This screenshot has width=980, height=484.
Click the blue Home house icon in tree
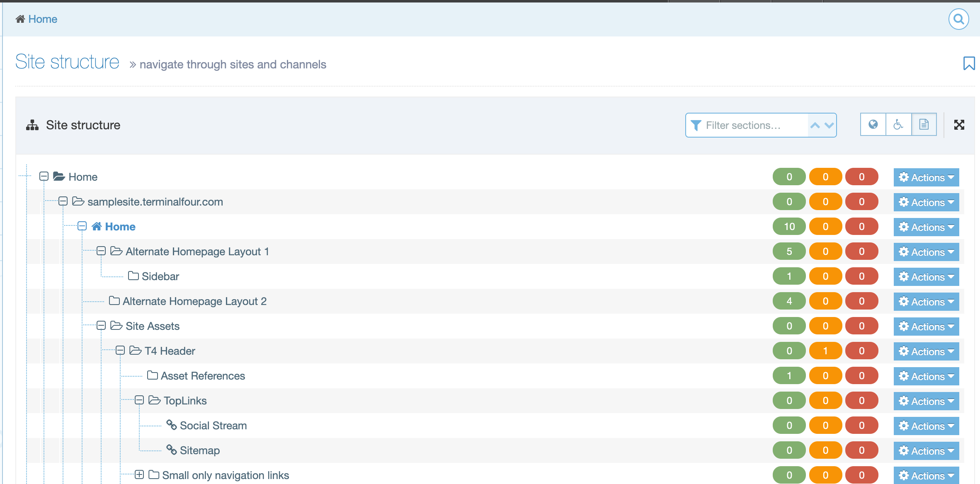point(97,226)
